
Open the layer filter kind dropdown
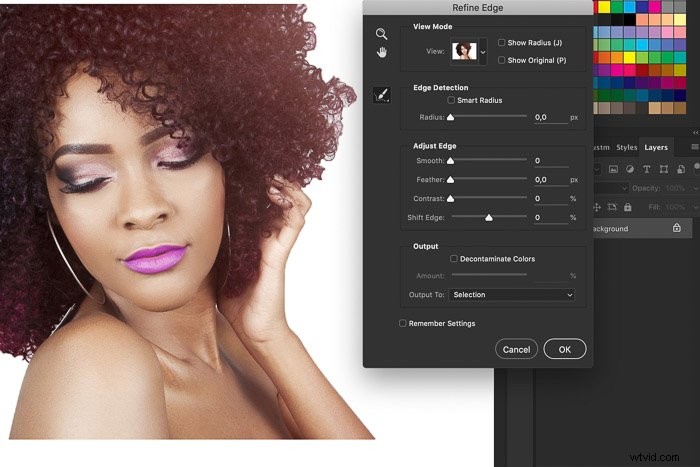click(x=597, y=169)
